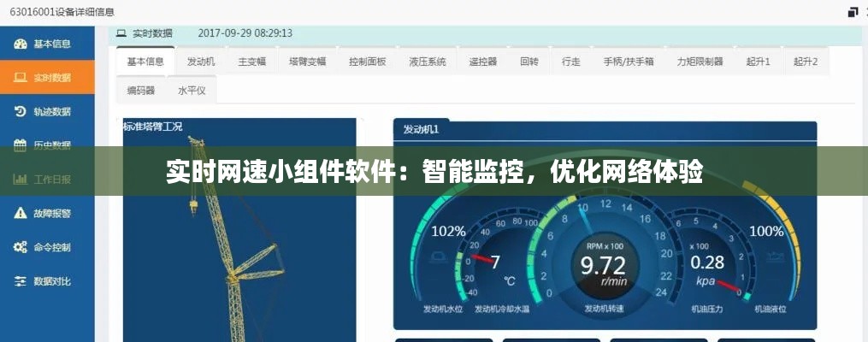The image size is (868, 342).
Task: Switch to the 发动机 tab
Action: pyautogui.click(x=201, y=62)
